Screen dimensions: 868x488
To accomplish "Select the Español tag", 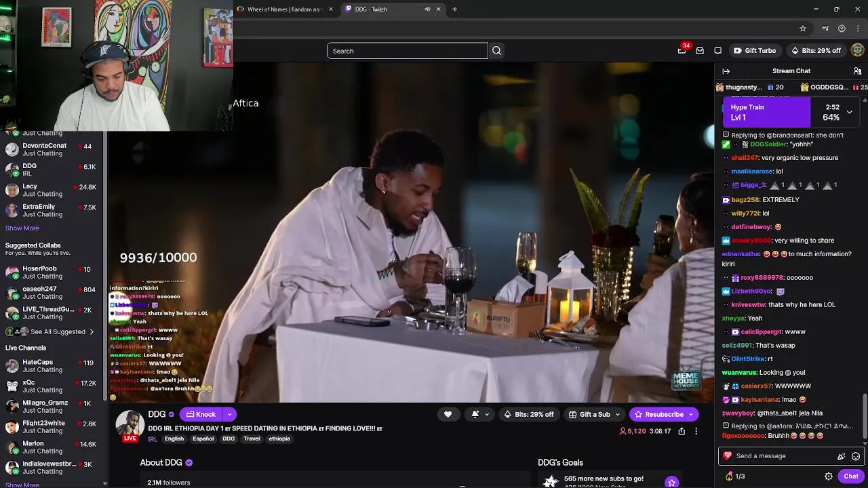I will pos(203,439).
